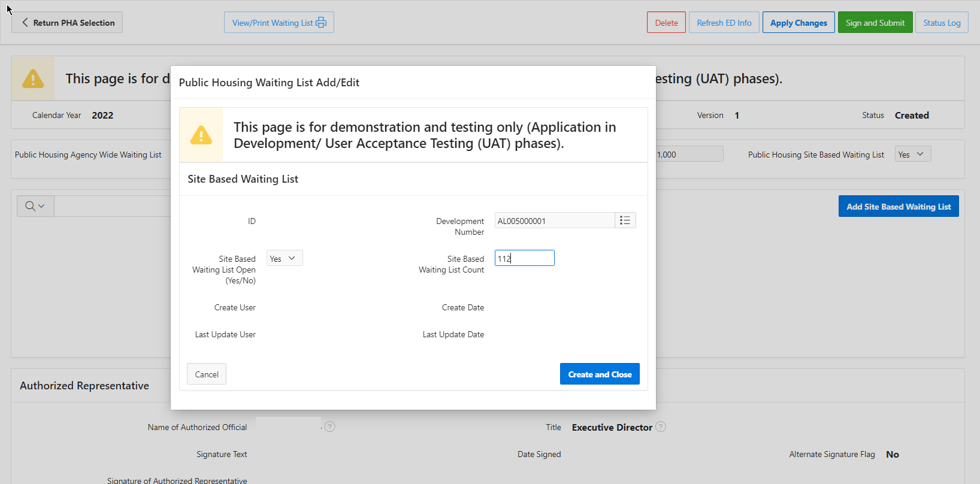This screenshot has height=484, width=980.
Task: Click the Site Based Waiting List Count field
Action: tap(525, 258)
